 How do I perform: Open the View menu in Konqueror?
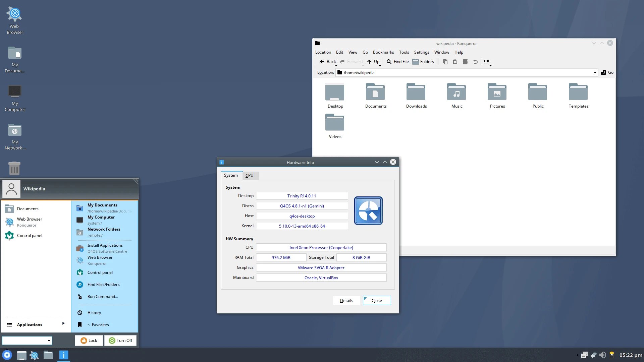coord(353,52)
